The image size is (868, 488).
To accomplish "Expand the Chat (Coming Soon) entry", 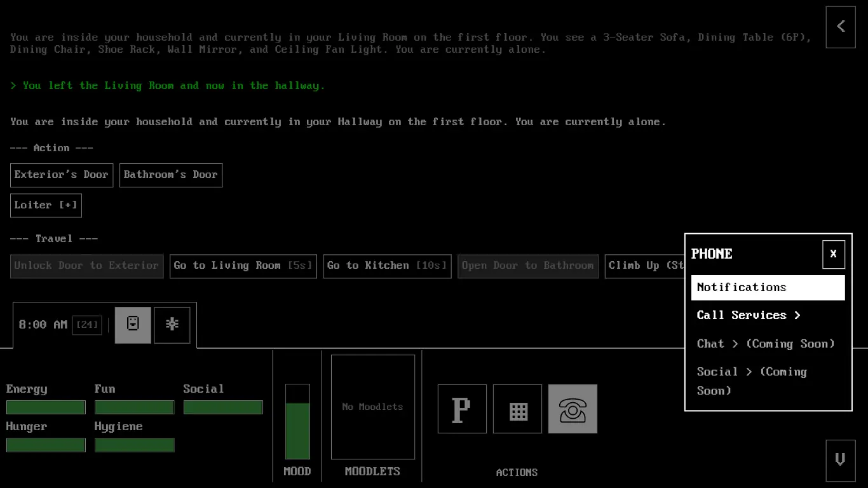I will tap(765, 344).
